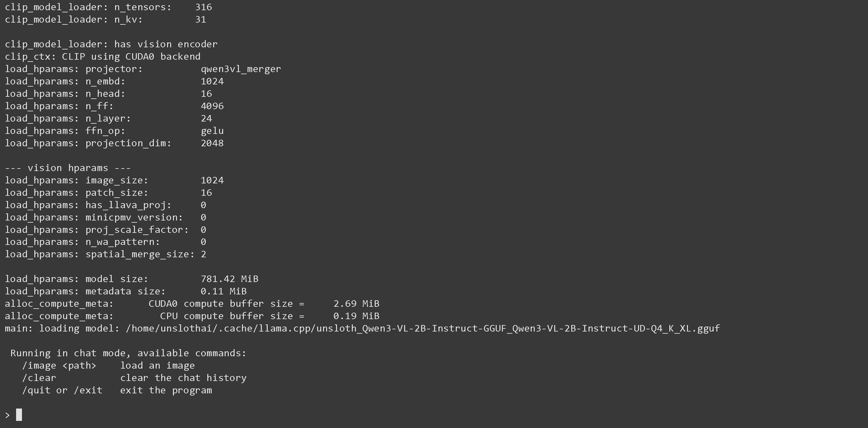Image resolution: width=868 pixels, height=428 pixels.
Task: Click the n_tensors value '316'
Action: [x=204, y=7]
